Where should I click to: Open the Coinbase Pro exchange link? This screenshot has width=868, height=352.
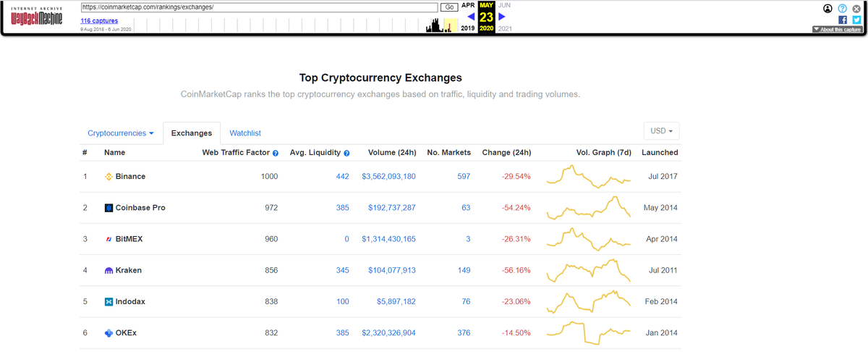click(140, 208)
